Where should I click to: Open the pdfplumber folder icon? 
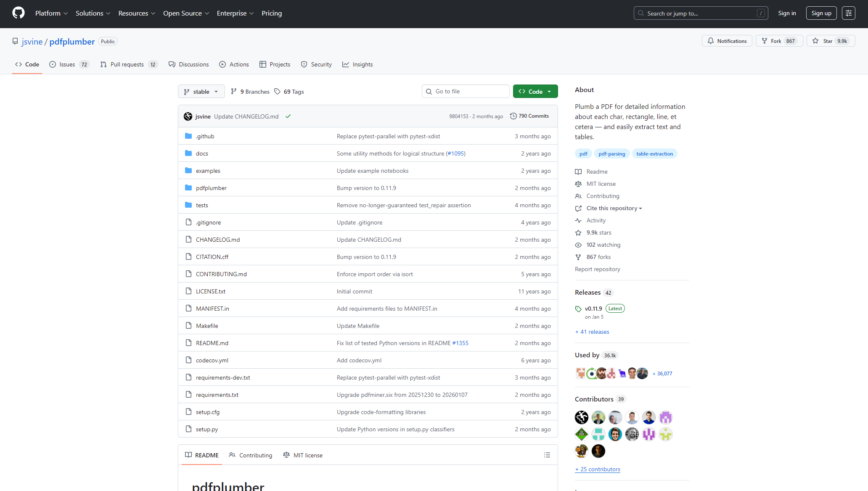[188, 188]
